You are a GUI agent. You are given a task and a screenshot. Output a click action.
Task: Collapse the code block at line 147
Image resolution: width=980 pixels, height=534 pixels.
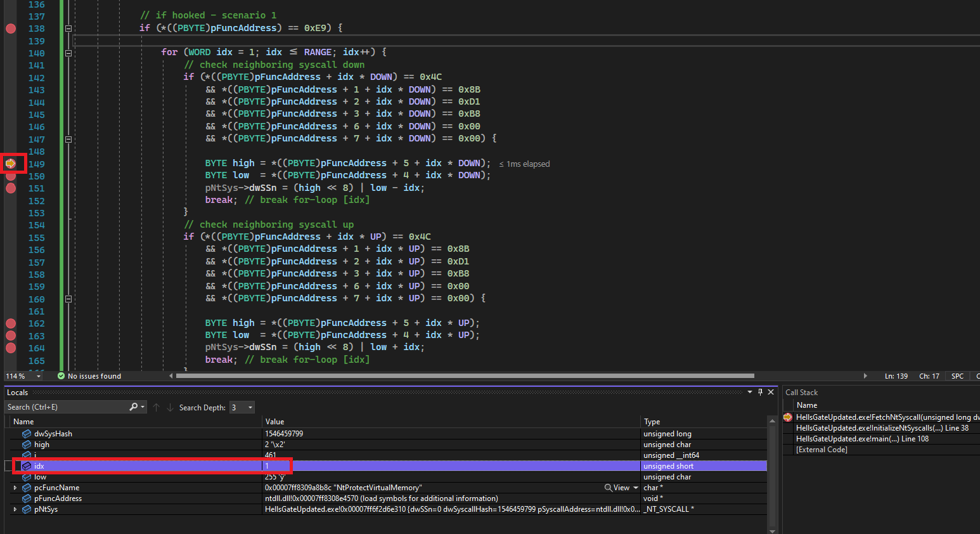tap(68, 139)
